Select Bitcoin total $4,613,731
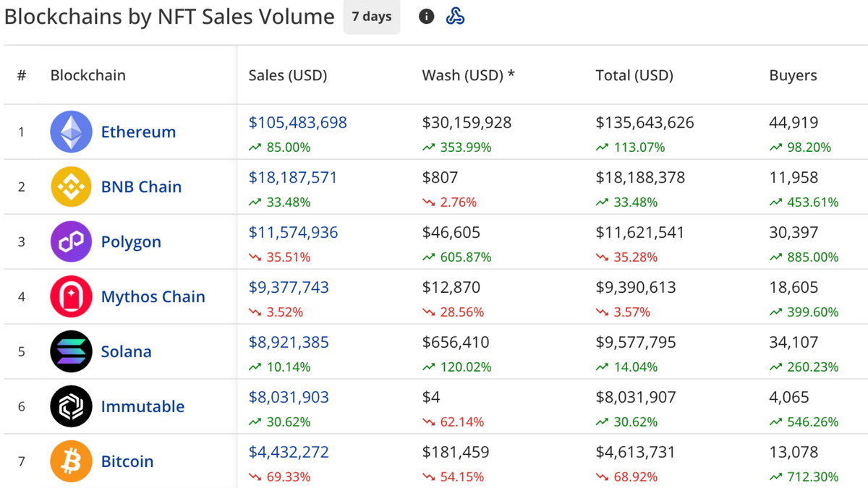 [x=635, y=453]
